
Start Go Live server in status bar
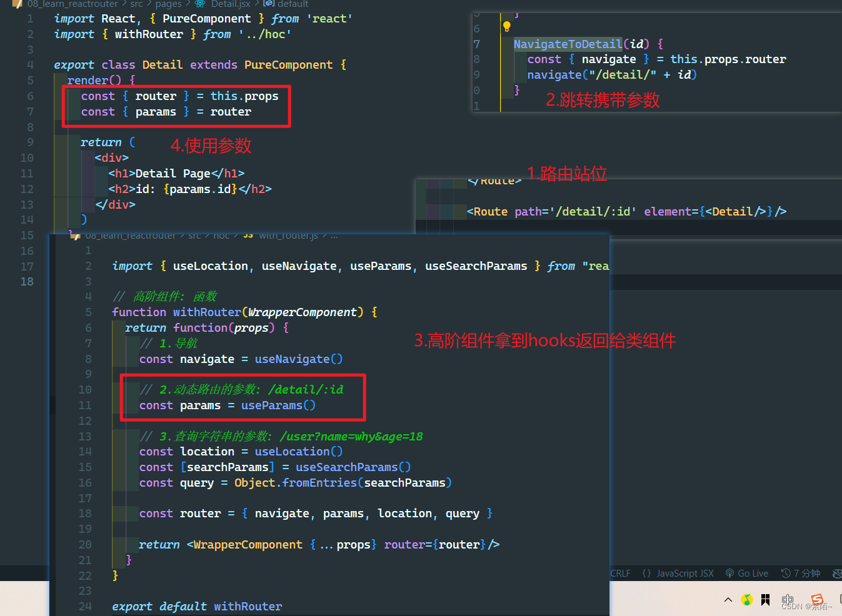click(747, 574)
